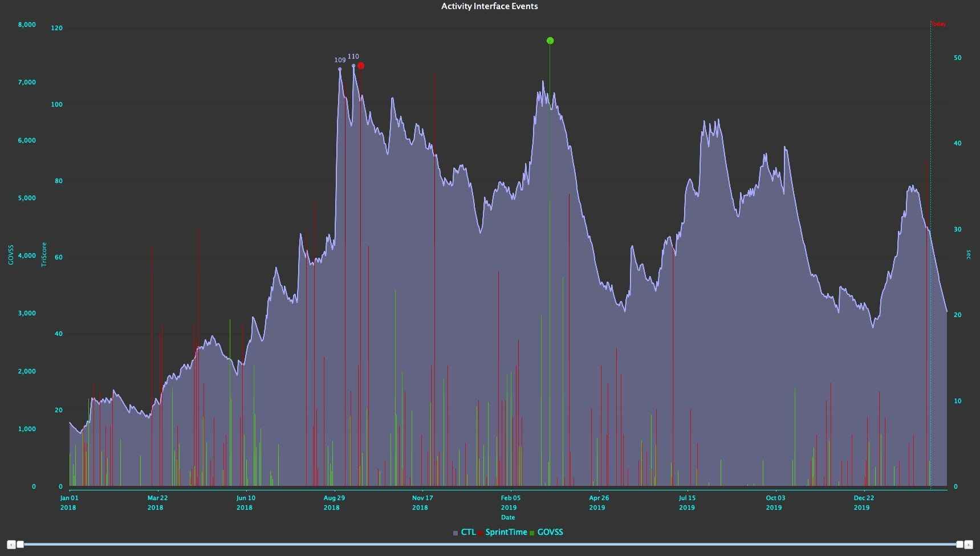
Task: Click the Dec 22 2019 date label
Action: (x=863, y=502)
